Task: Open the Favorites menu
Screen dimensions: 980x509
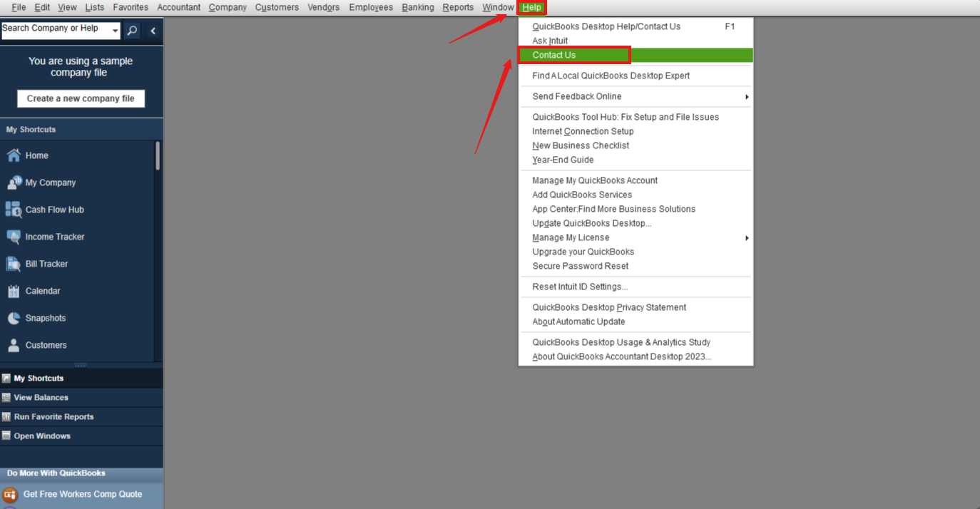Action: coord(131,7)
